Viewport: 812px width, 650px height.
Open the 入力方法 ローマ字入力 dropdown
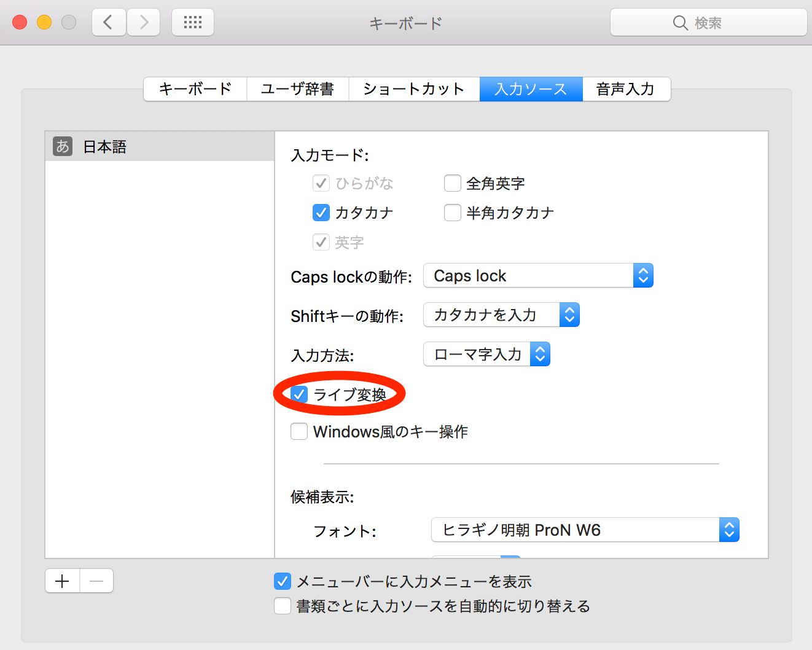[486, 354]
